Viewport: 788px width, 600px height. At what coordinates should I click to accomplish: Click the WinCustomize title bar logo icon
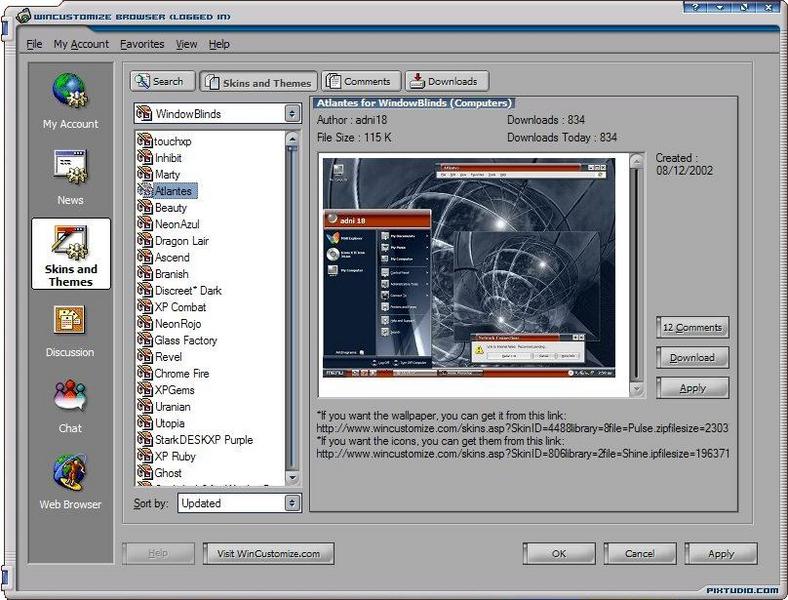[24, 16]
